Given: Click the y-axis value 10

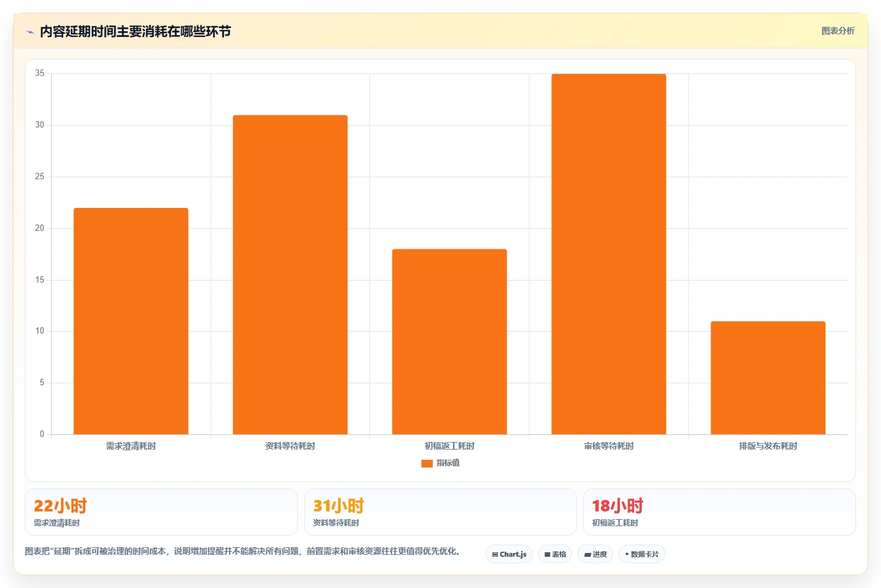Looking at the screenshot, I should point(40,331).
